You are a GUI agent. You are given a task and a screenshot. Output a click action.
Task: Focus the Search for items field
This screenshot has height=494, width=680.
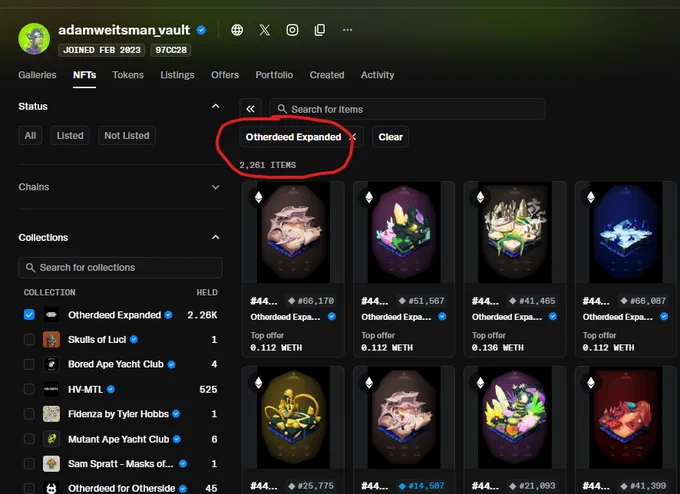click(407, 109)
